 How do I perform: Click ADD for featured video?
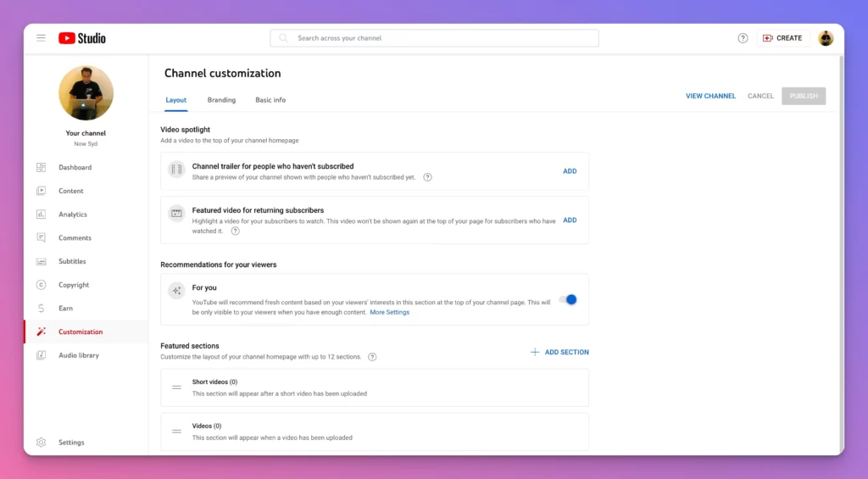pyautogui.click(x=570, y=220)
